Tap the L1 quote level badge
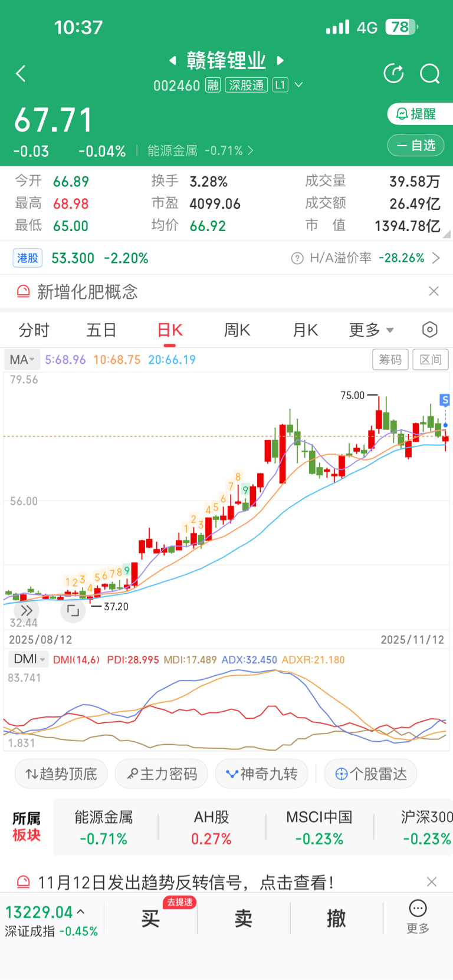This screenshot has width=453, height=980. click(280, 85)
